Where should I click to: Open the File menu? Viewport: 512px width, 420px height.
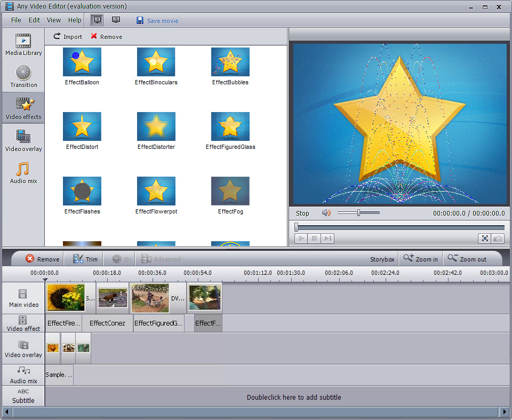click(x=16, y=20)
